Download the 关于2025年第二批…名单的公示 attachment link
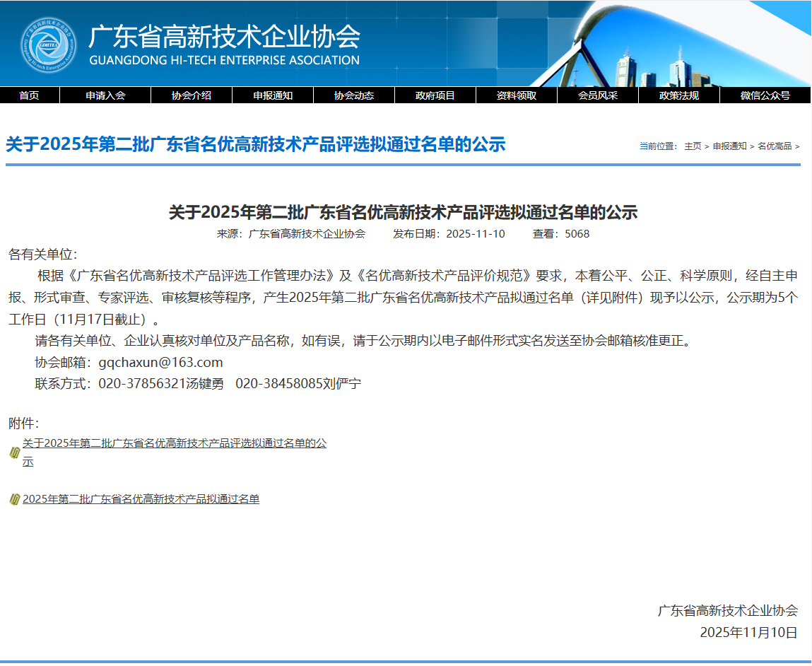812x666 pixels. tap(174, 444)
